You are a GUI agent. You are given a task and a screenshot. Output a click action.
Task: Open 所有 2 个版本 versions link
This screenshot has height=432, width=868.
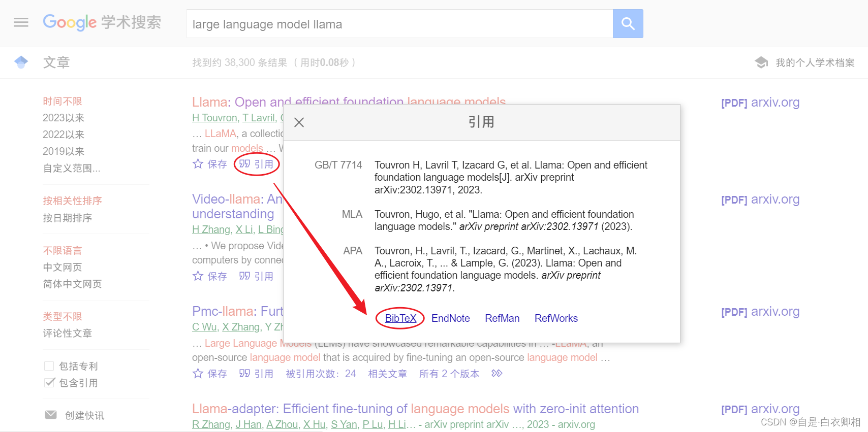pos(449,374)
